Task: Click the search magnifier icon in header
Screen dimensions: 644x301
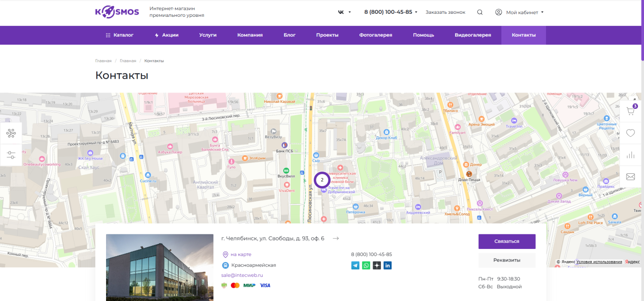Action: point(480,12)
